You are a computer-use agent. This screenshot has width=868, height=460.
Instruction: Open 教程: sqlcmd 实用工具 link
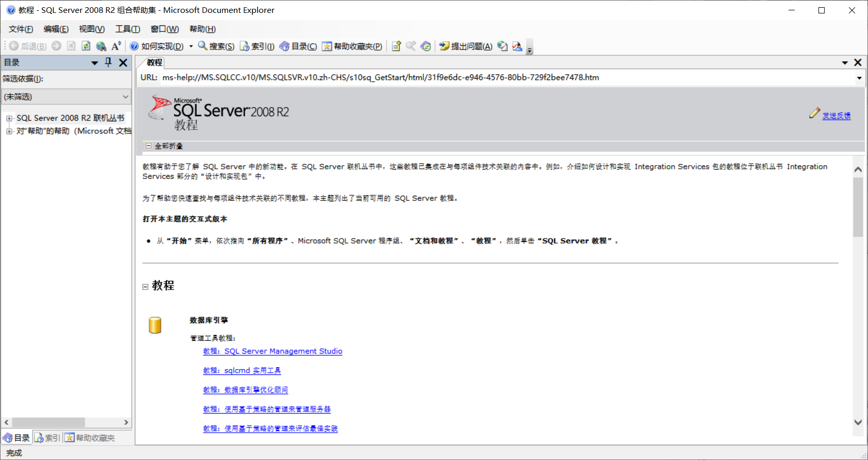point(242,371)
